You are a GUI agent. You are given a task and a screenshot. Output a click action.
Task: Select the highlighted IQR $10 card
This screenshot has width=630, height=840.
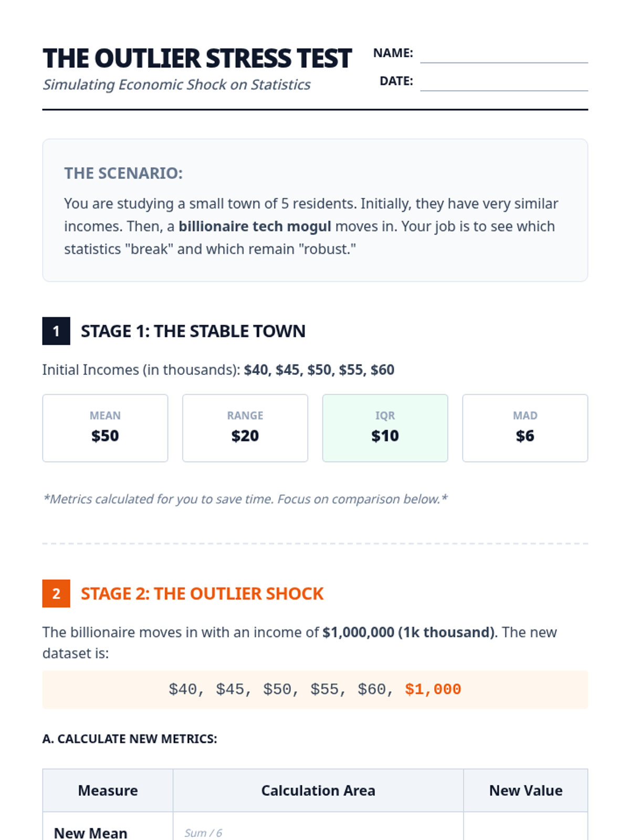coord(385,428)
